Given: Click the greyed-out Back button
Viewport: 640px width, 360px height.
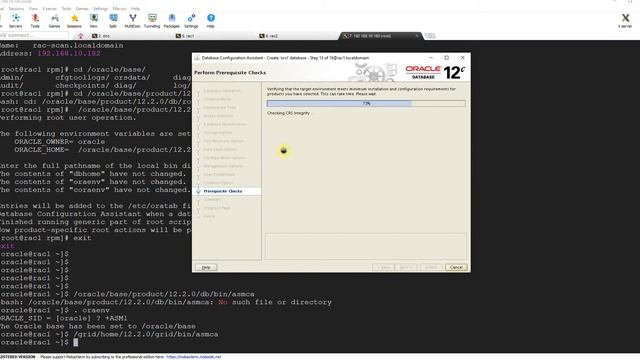Looking at the screenshot, I should click(383, 267).
